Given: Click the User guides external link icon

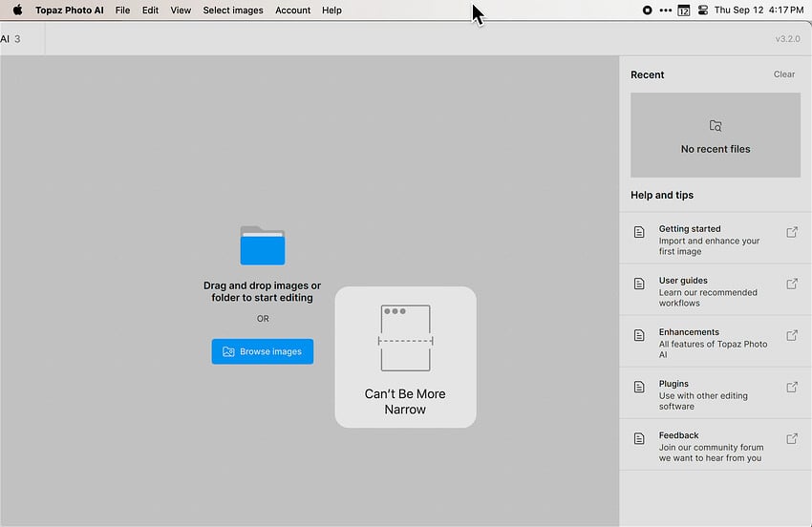Looking at the screenshot, I should 792,284.
